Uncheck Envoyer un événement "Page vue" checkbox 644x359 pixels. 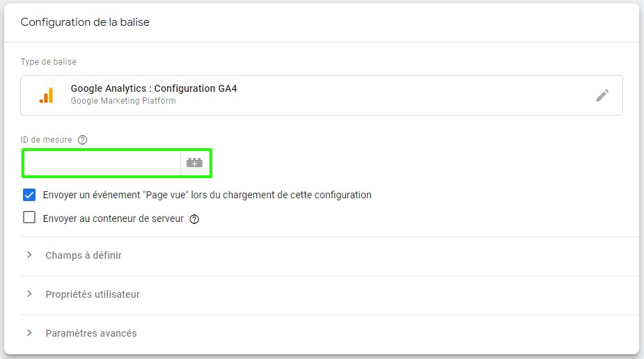click(x=29, y=195)
